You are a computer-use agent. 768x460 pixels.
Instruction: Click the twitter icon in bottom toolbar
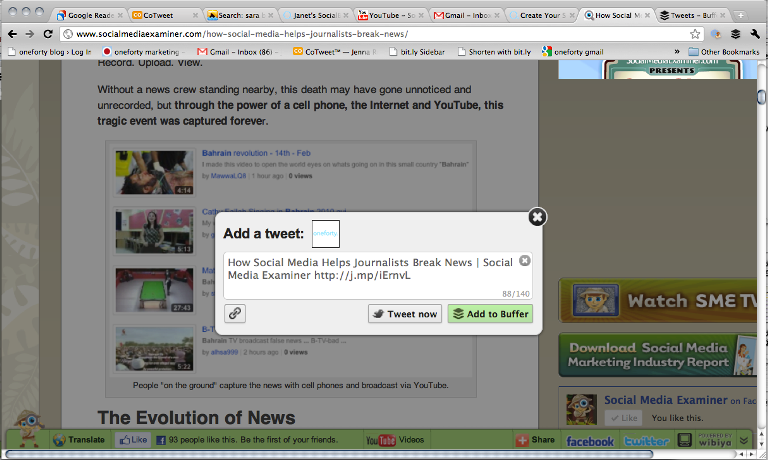(x=646, y=441)
